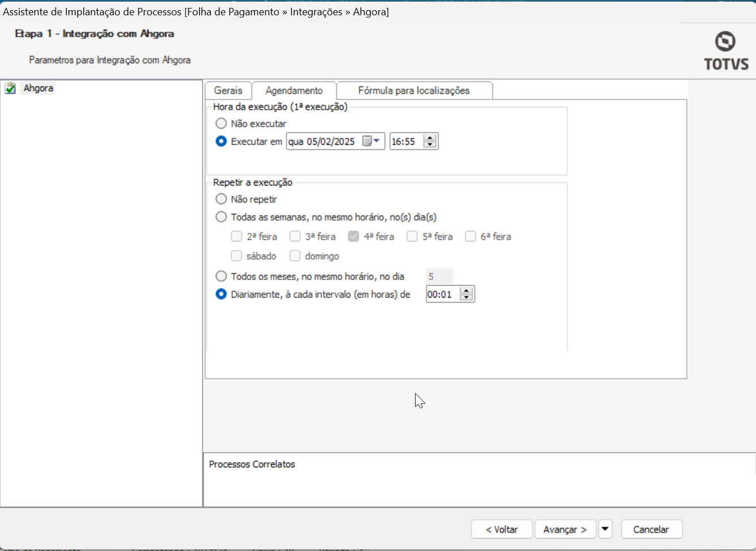Click the Cancelar button
The image size is (756, 551).
[x=651, y=530]
